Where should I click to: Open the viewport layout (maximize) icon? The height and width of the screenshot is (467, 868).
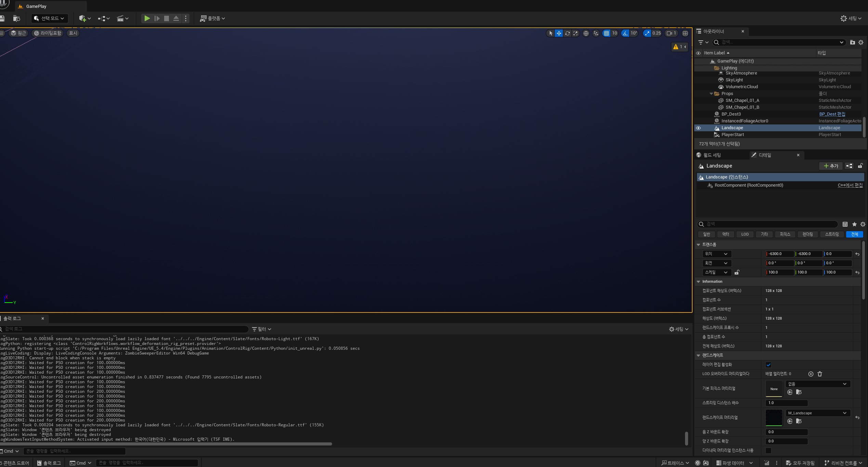685,33
